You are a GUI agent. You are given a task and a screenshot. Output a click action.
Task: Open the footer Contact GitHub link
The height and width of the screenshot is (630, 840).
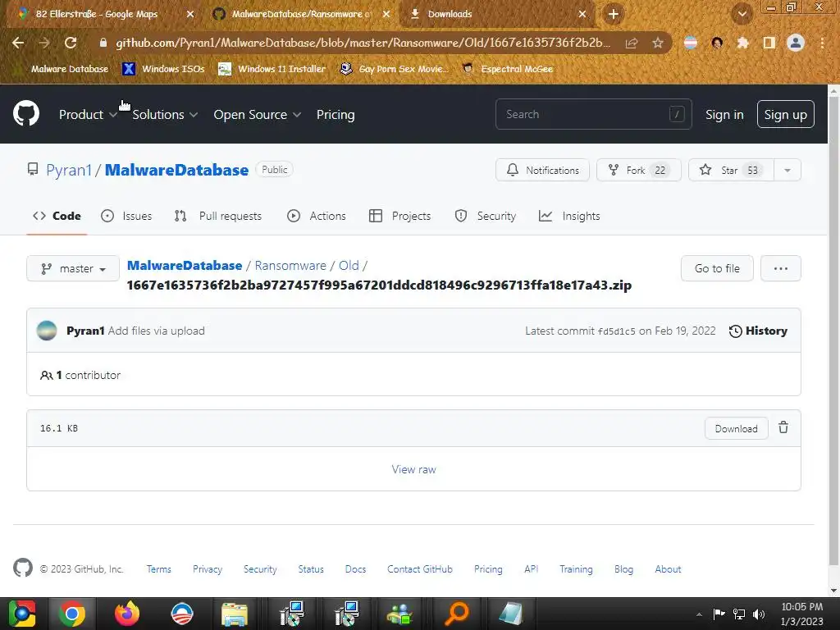[419, 569]
